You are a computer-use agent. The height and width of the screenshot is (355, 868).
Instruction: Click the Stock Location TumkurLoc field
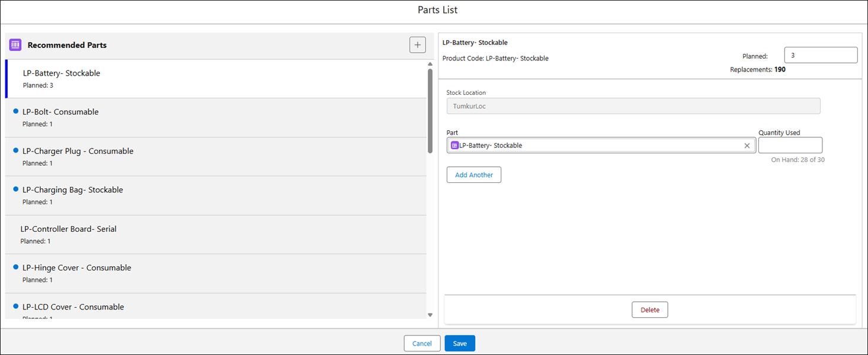point(633,106)
